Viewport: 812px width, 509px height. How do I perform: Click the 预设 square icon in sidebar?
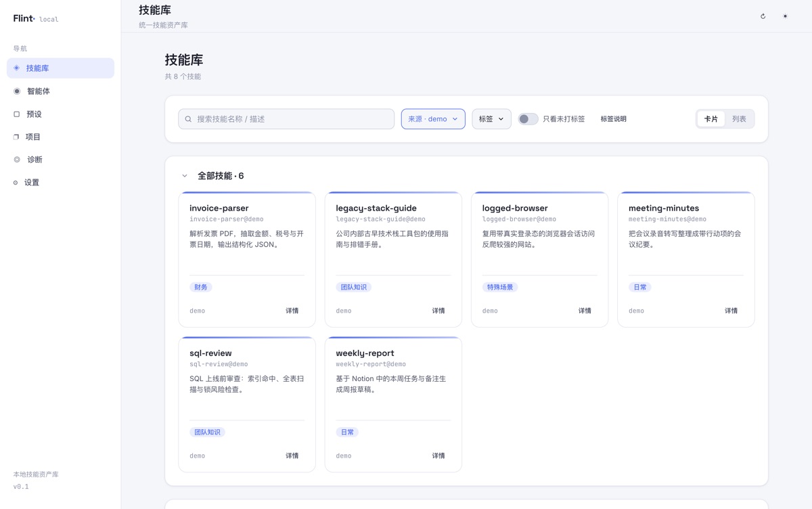(17, 114)
